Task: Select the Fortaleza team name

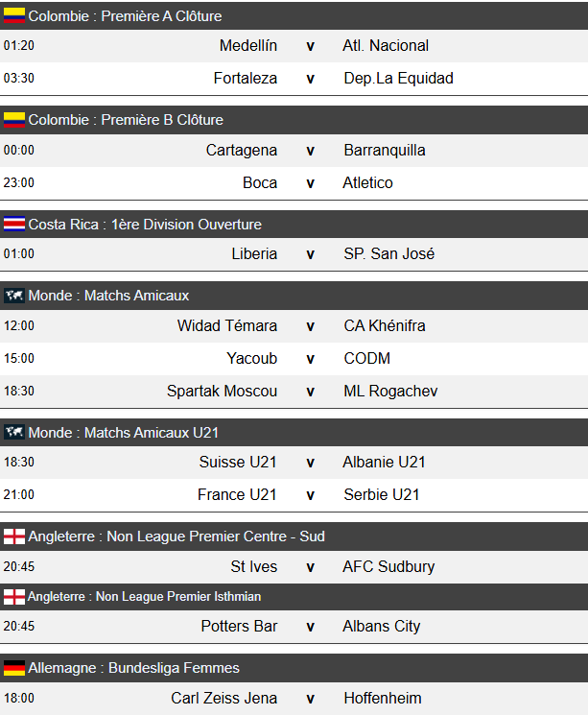Action: (245, 78)
